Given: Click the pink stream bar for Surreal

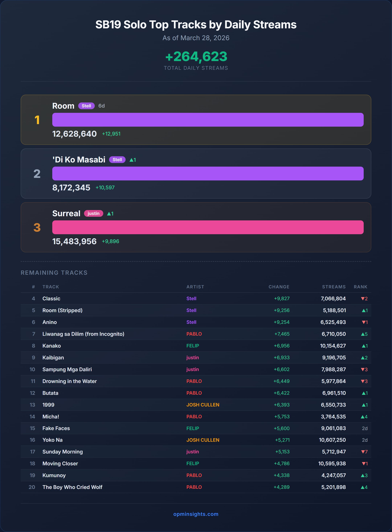Looking at the screenshot, I should click(208, 227).
